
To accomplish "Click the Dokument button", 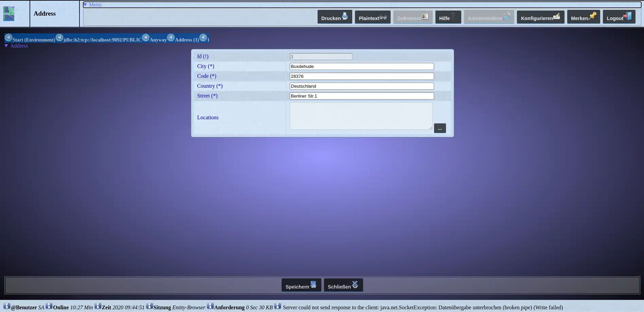I will click(x=413, y=17).
